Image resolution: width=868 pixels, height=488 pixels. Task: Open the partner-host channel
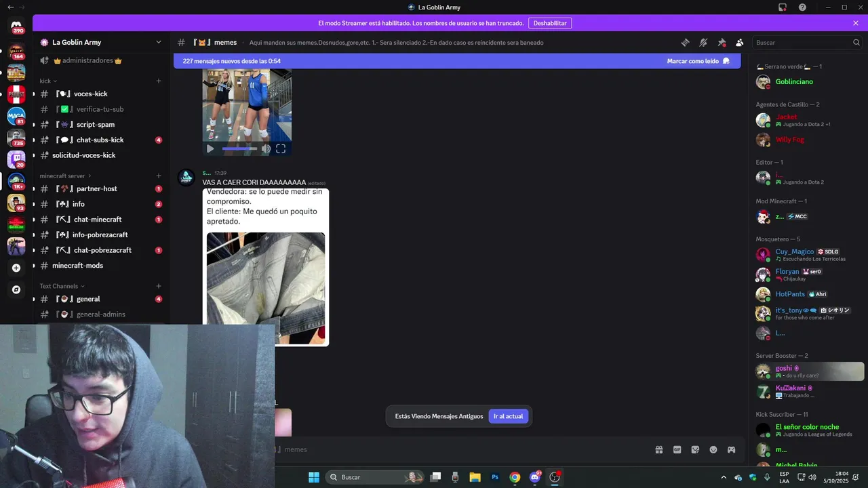coord(102,188)
